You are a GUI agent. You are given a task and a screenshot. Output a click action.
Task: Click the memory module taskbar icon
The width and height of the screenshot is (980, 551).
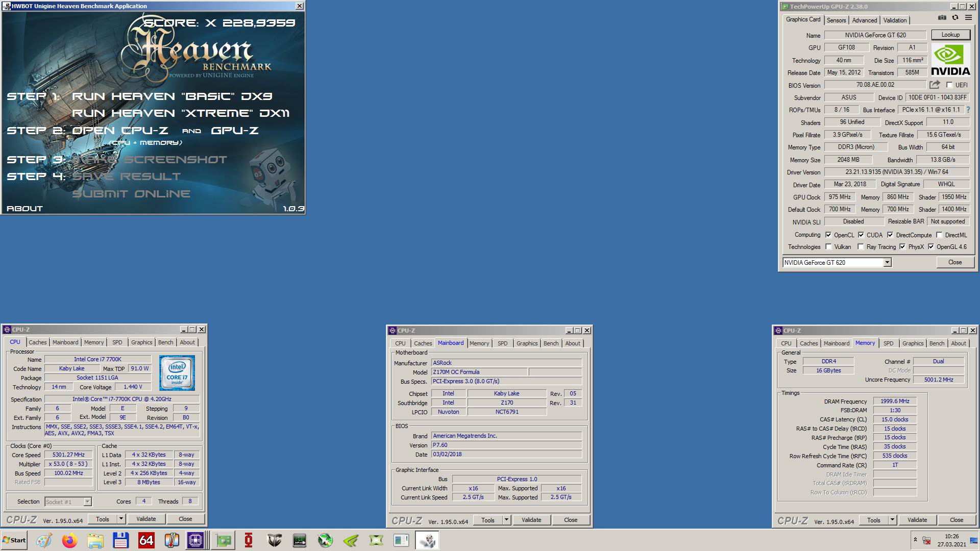pyautogui.click(x=300, y=540)
